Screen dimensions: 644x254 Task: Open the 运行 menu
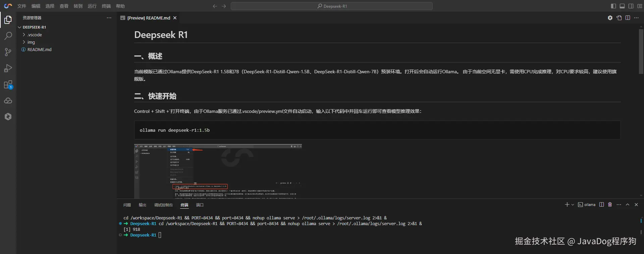(92, 6)
